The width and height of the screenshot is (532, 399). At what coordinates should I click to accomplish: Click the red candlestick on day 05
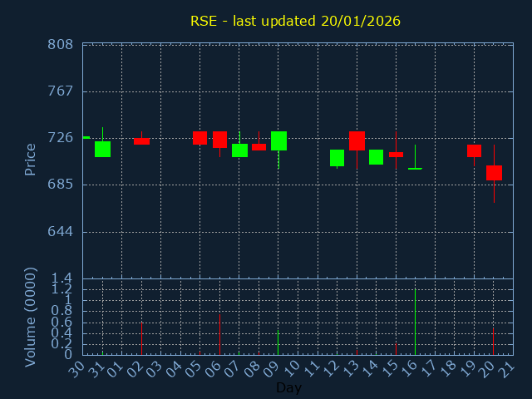199,138
